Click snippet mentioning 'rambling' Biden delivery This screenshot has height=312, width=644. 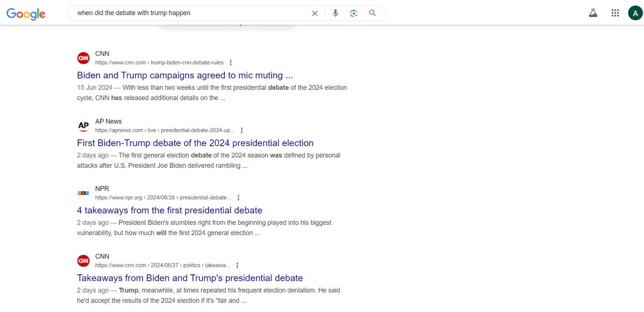pyautogui.click(x=209, y=160)
